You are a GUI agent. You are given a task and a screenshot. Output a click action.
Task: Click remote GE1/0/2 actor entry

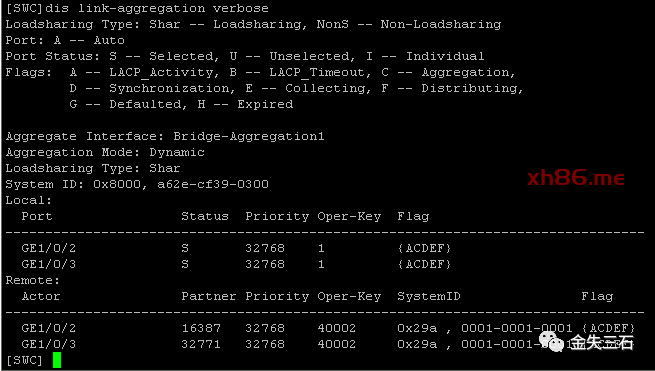coord(48,328)
